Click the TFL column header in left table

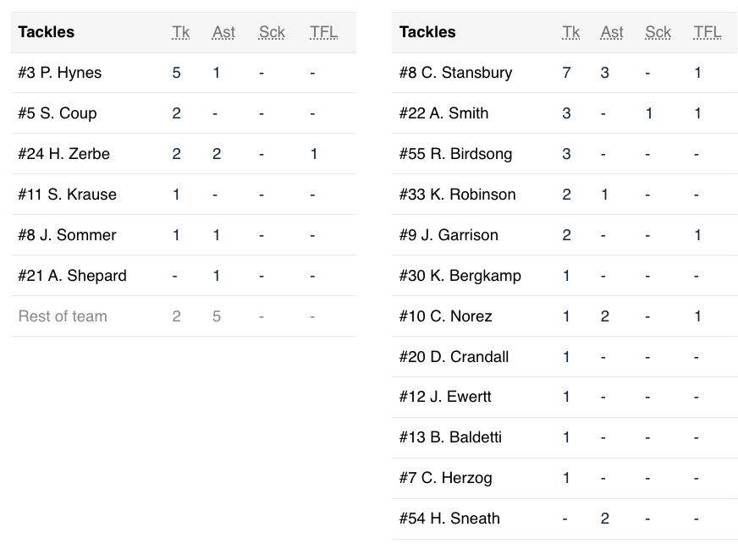(323, 32)
